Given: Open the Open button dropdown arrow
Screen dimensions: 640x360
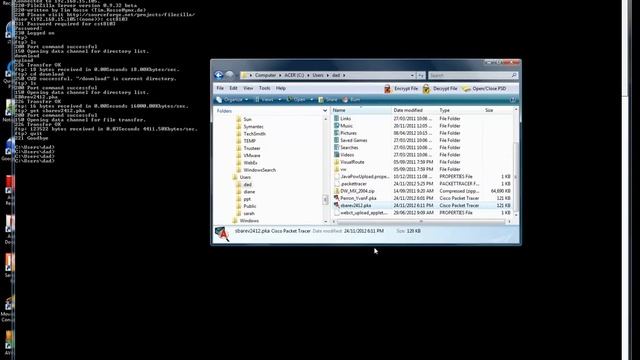Looking at the screenshot, I should pyautogui.click(x=311, y=100).
